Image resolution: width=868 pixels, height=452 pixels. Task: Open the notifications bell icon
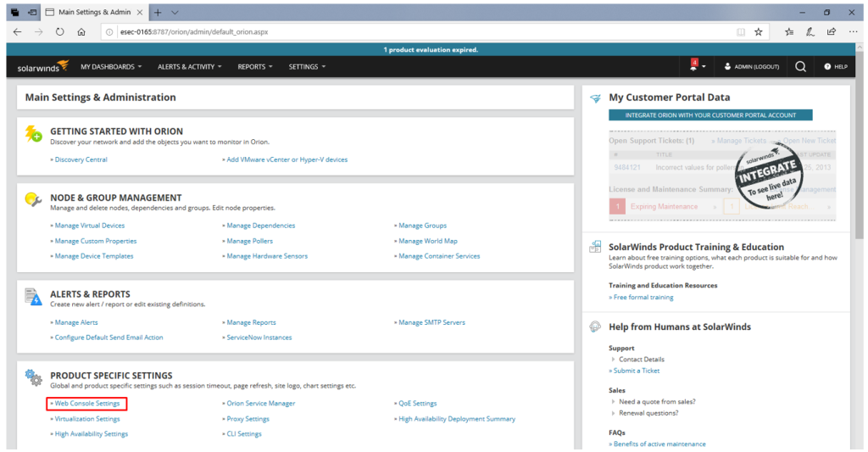click(693, 65)
